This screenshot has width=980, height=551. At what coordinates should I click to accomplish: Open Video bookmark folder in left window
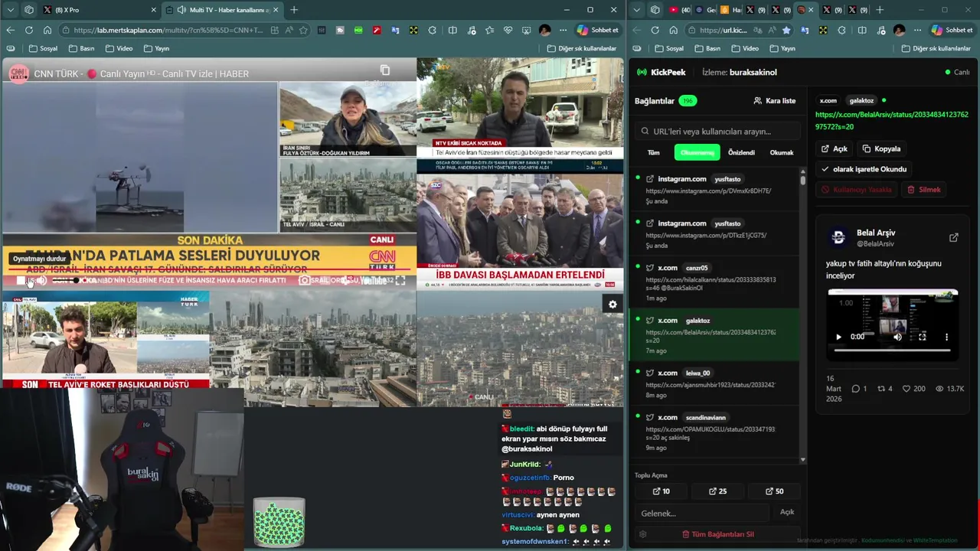coord(119,48)
